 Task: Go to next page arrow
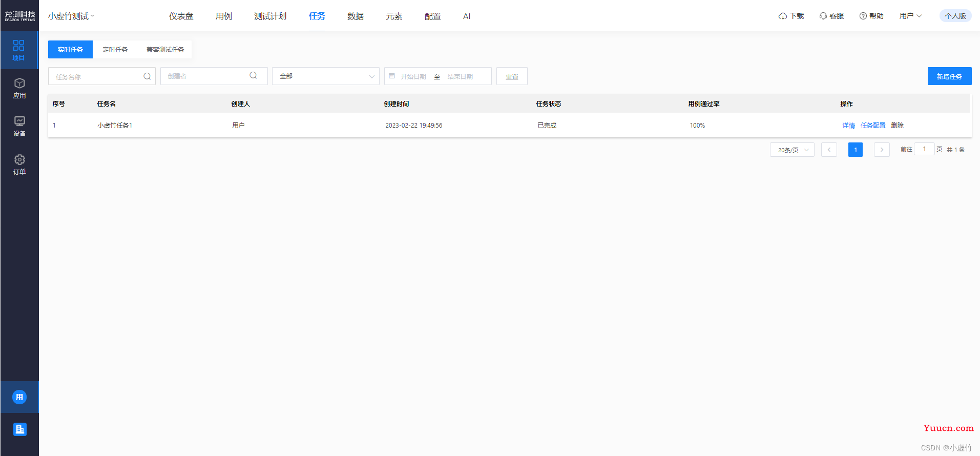882,150
